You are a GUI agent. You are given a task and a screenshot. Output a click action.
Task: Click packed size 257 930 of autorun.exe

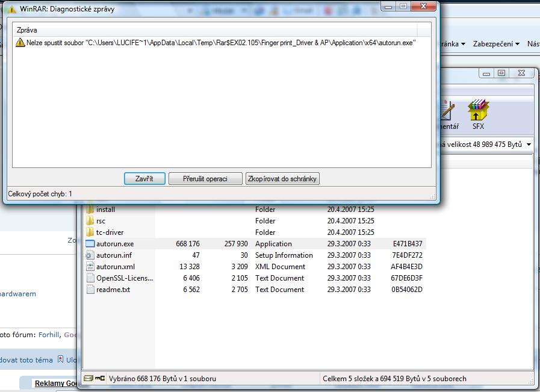click(236, 243)
